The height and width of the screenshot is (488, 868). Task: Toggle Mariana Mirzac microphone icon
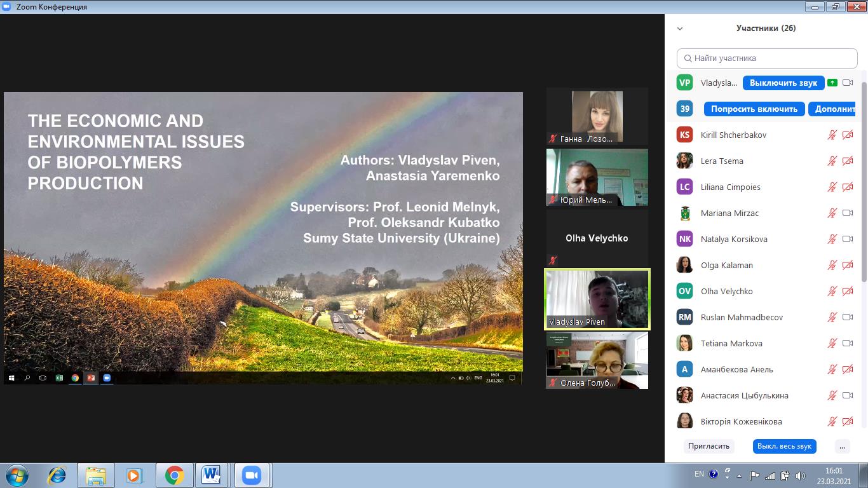[832, 213]
